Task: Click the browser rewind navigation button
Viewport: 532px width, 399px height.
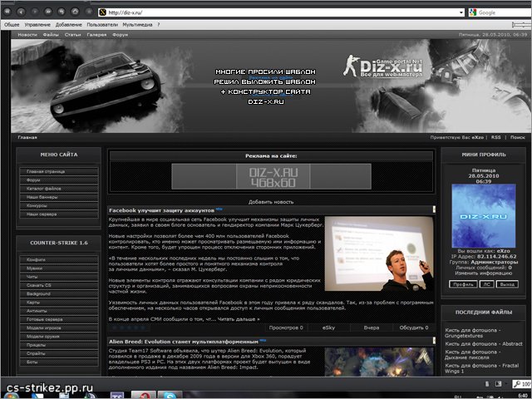Action: click(7, 12)
